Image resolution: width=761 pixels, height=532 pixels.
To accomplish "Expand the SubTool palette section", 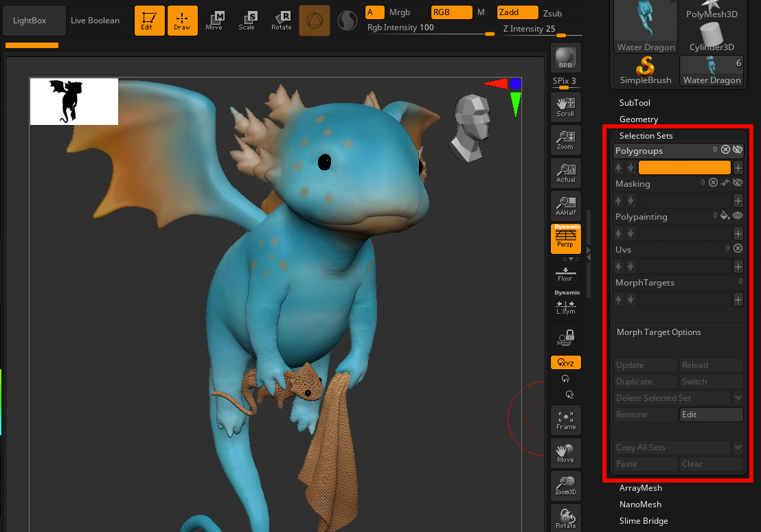I will [x=635, y=103].
